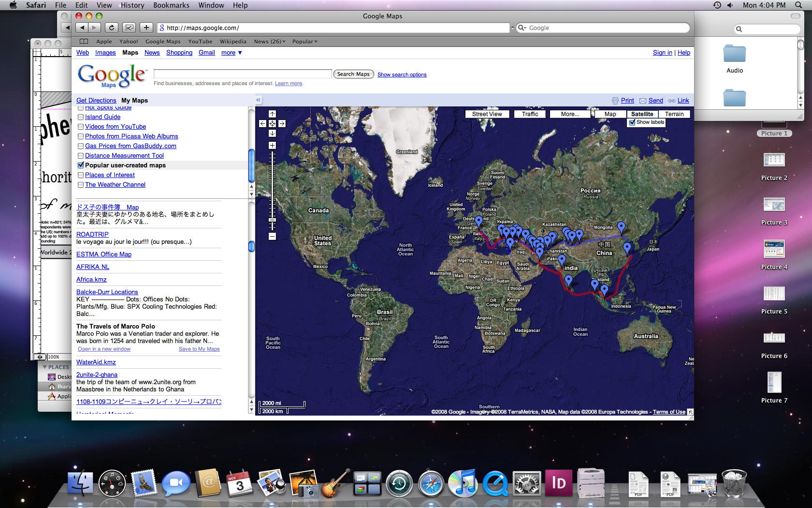Reload the page in Safari toolbar
This screenshot has width=812, height=508.
pos(112,28)
